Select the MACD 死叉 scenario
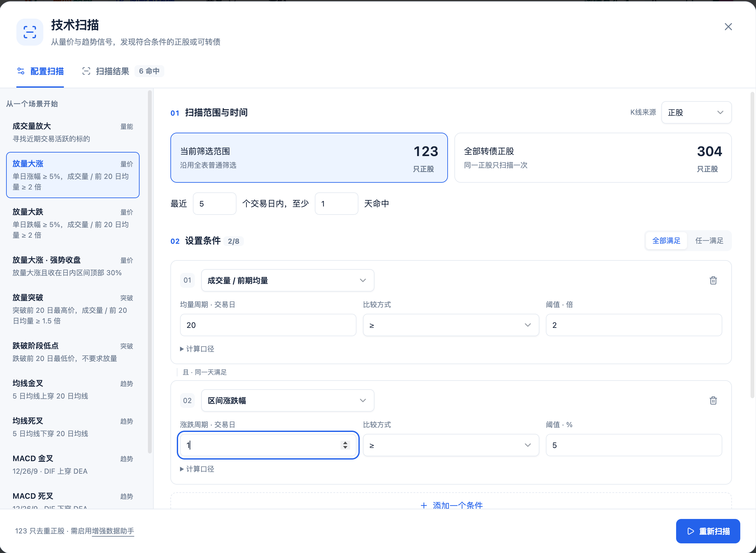Screen dimensions: 756x553 [x=73, y=497]
